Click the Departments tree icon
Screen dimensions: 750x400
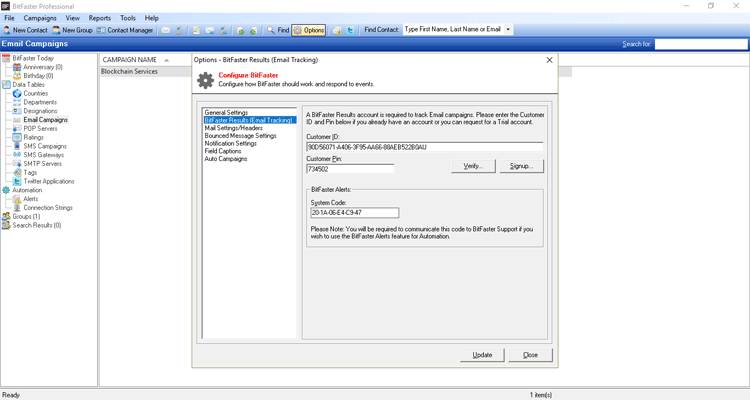pyautogui.click(x=17, y=102)
